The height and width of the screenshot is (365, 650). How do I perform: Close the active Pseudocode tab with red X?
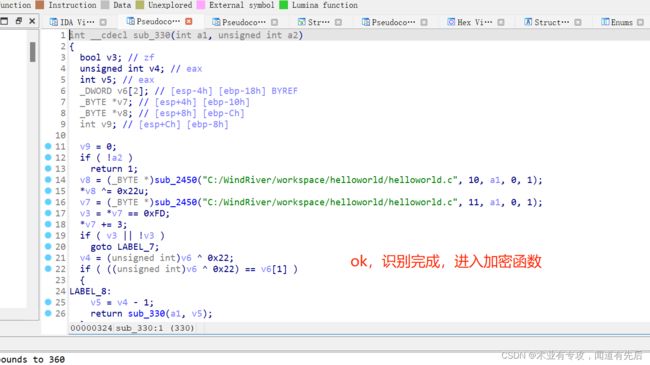point(189,21)
